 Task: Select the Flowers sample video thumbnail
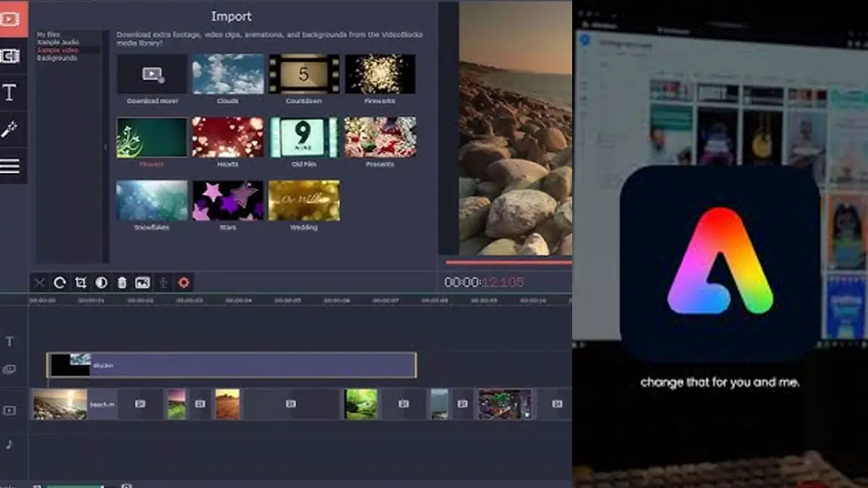point(152,137)
